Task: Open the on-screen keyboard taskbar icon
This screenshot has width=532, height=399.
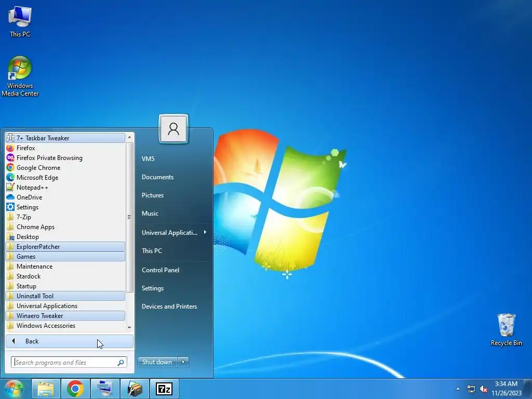Action: pos(105,389)
